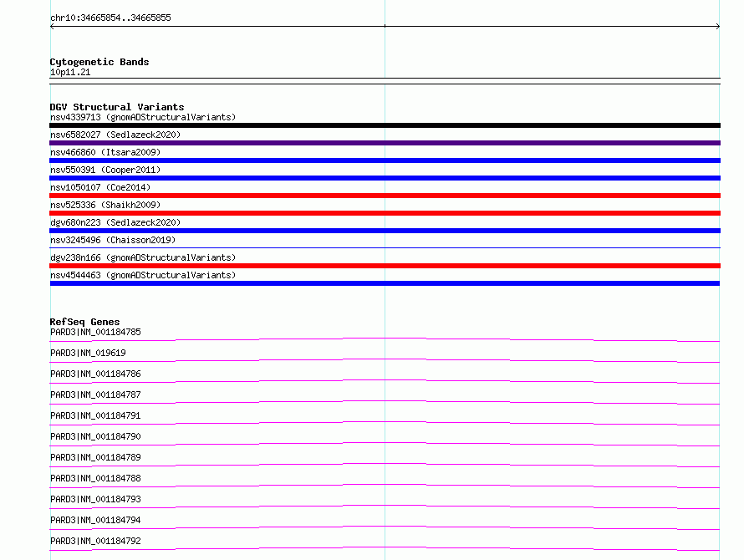The height and width of the screenshot is (560, 744).
Task: Open variant nsv6582027 (Sedlazeck2020) label
Action: [x=115, y=135]
